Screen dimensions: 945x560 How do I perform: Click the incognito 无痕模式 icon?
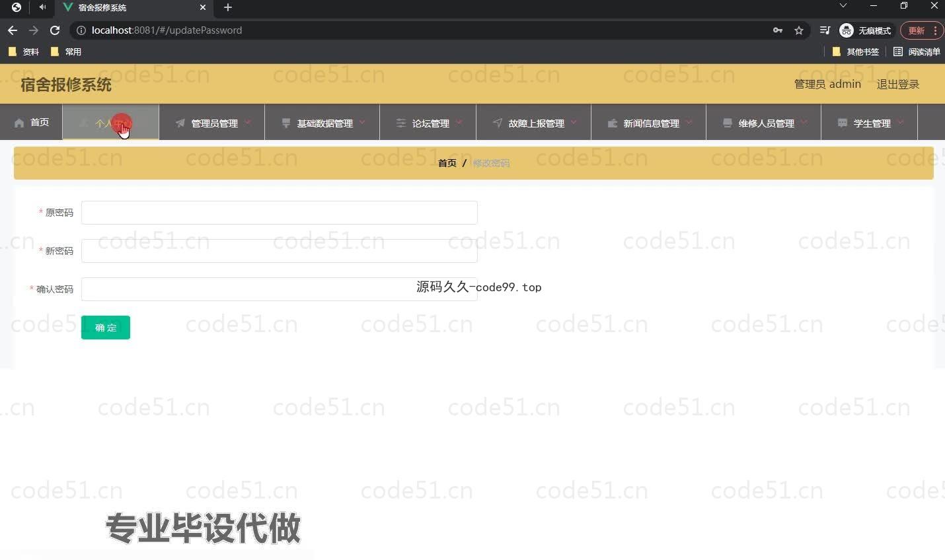pos(847,30)
